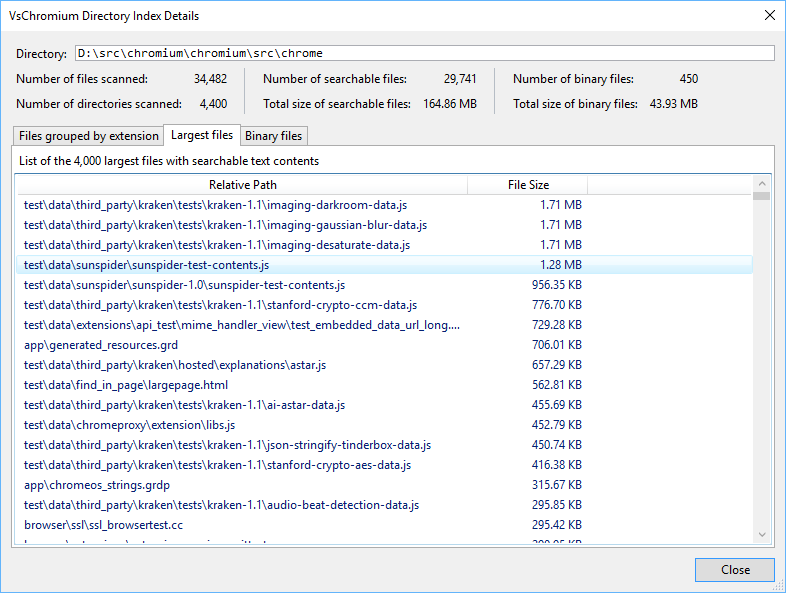Select imaging-desaturate-data.js row
The image size is (786, 593).
tap(385, 245)
